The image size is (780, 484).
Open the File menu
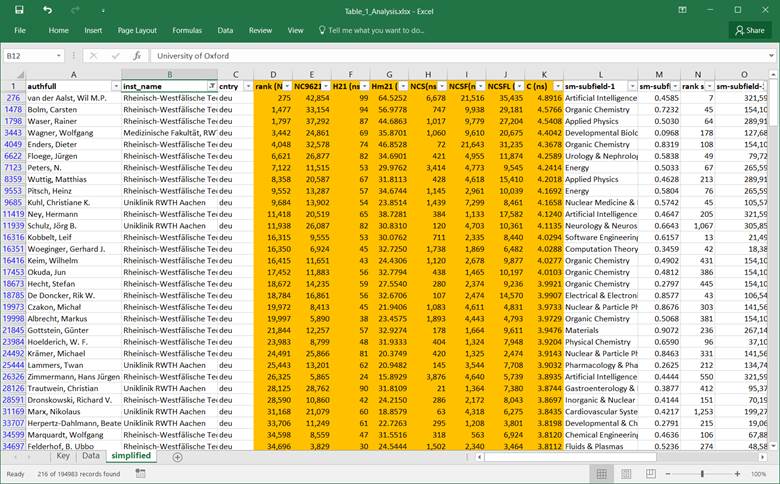[20, 30]
